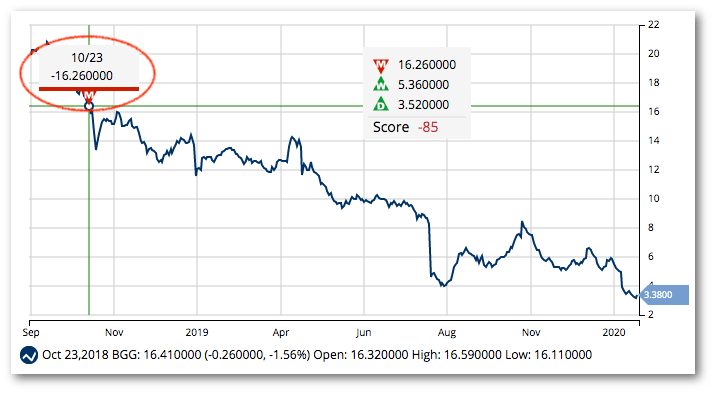The width and height of the screenshot is (714, 393).
Task: Click the 16.260000 monthly value
Action: tap(427, 65)
